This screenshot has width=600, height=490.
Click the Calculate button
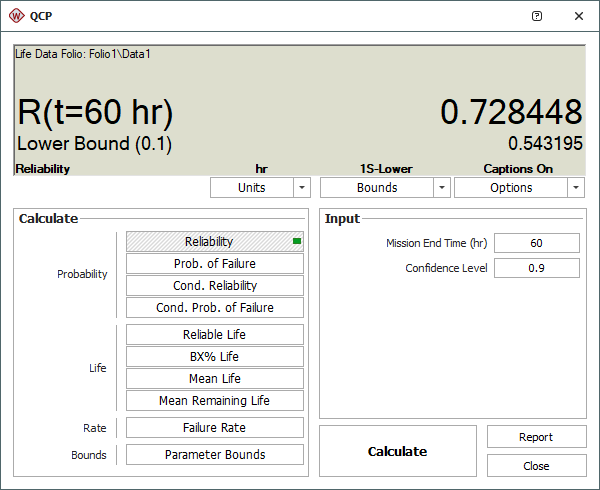(397, 452)
